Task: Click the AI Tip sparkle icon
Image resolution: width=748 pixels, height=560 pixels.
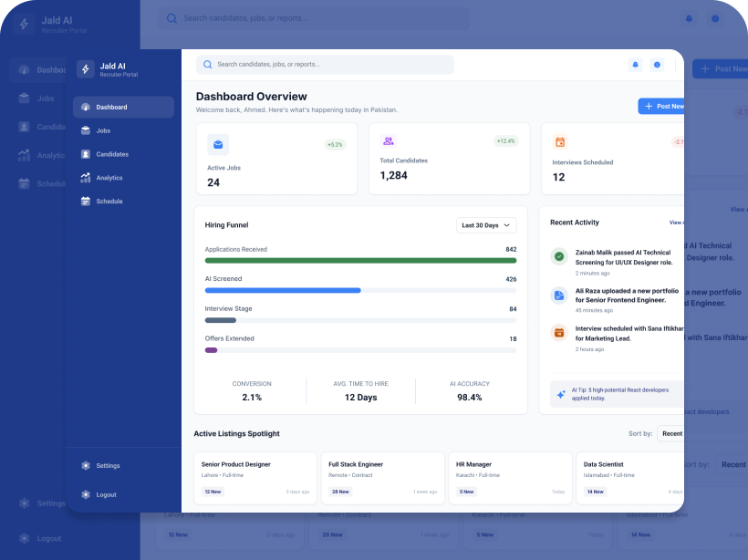Action: pyautogui.click(x=561, y=394)
